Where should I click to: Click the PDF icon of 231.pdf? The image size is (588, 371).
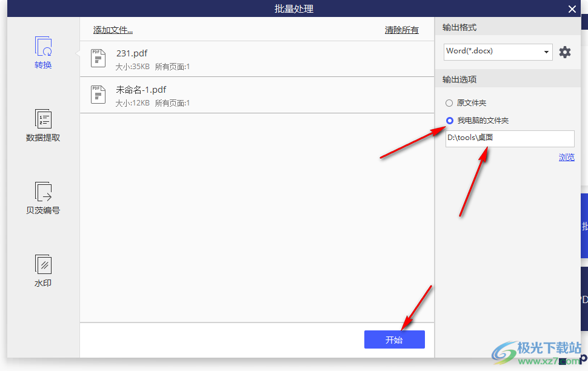click(x=98, y=58)
